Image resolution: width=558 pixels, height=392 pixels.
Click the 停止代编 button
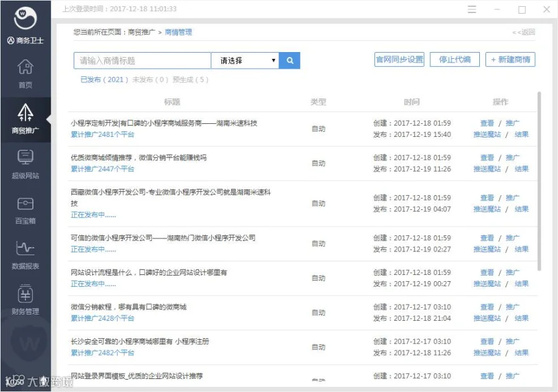[x=455, y=59]
